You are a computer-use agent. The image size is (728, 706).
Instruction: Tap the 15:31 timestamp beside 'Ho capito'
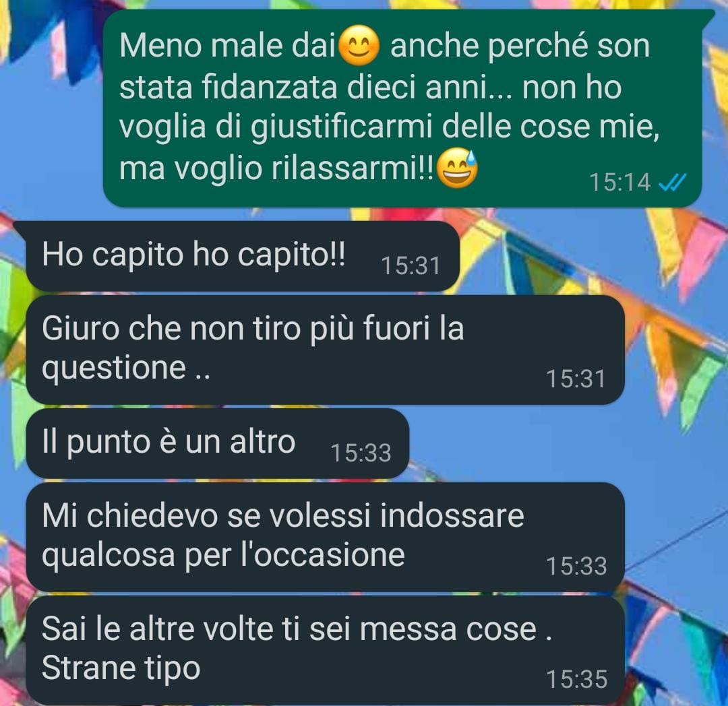[x=411, y=266]
